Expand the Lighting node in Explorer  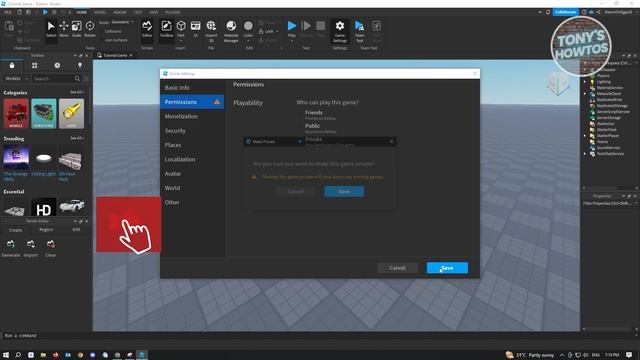click(584, 82)
